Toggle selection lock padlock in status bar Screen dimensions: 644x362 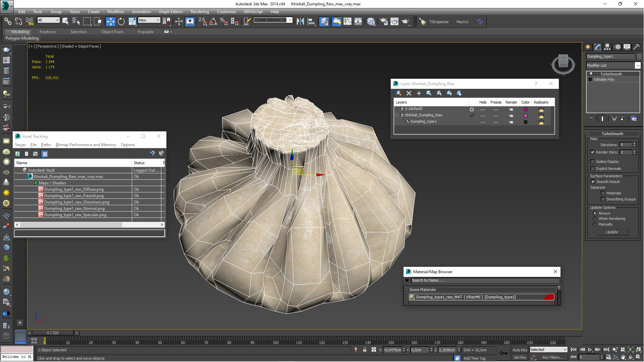(x=365, y=350)
